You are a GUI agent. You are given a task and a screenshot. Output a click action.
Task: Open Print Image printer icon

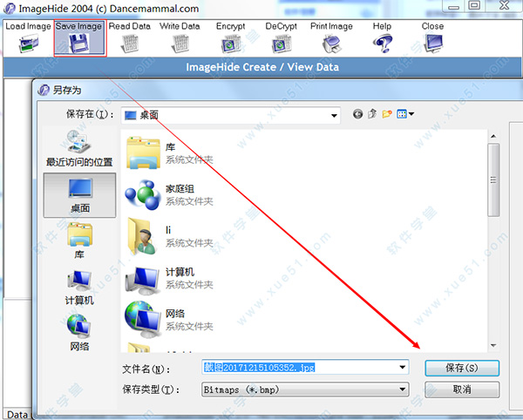[331, 44]
